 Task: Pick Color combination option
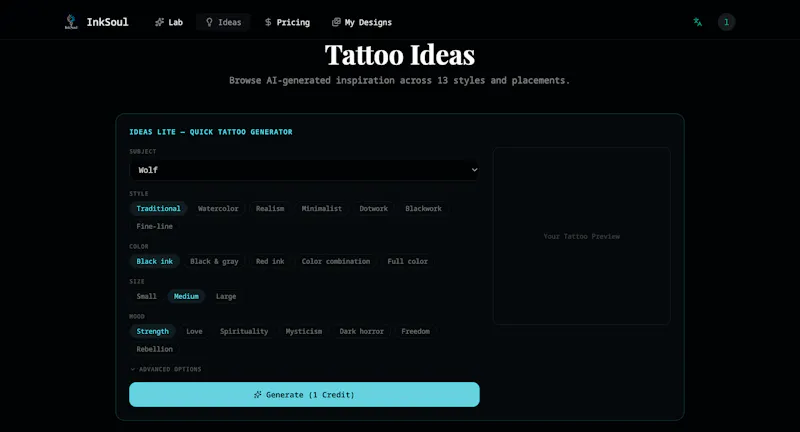[336, 261]
